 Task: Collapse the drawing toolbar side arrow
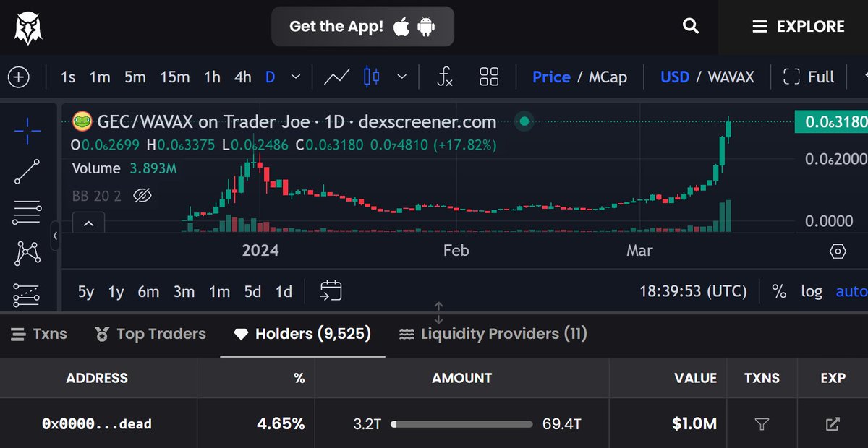coord(56,236)
